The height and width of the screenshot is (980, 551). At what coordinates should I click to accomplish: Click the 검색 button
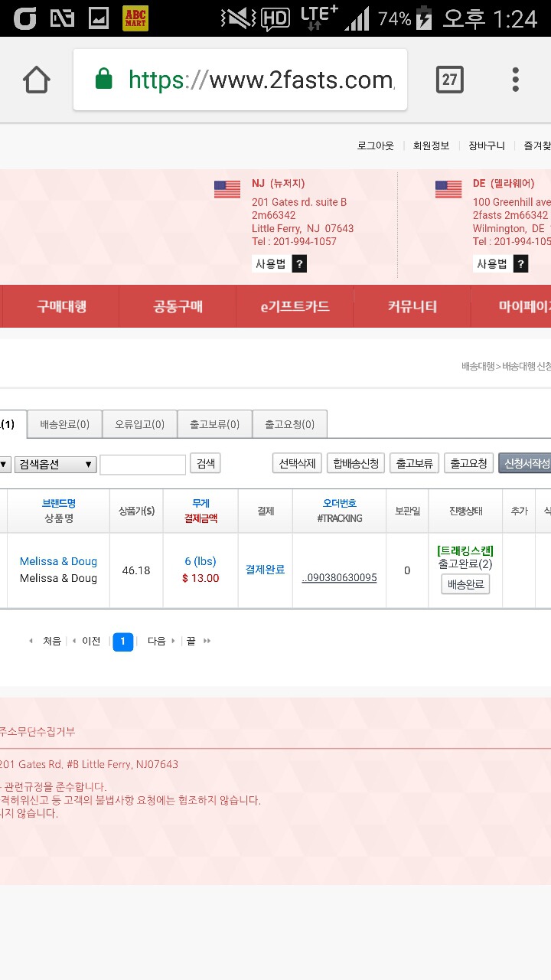205,463
